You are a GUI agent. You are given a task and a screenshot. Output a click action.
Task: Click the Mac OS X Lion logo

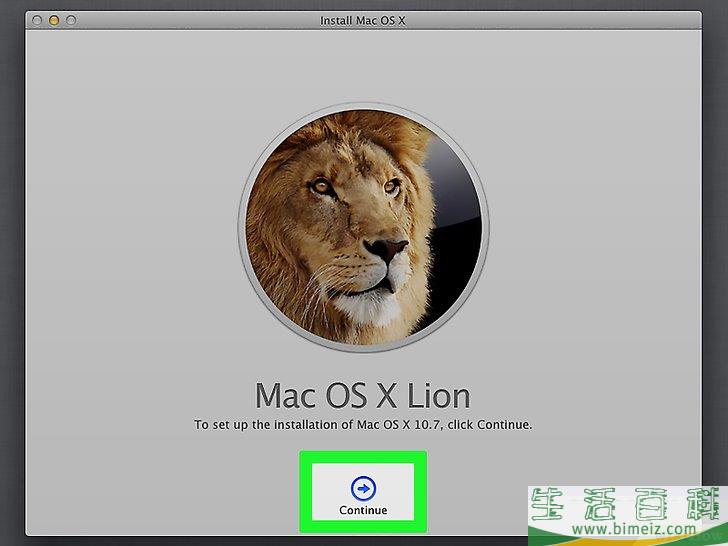[x=363, y=227]
